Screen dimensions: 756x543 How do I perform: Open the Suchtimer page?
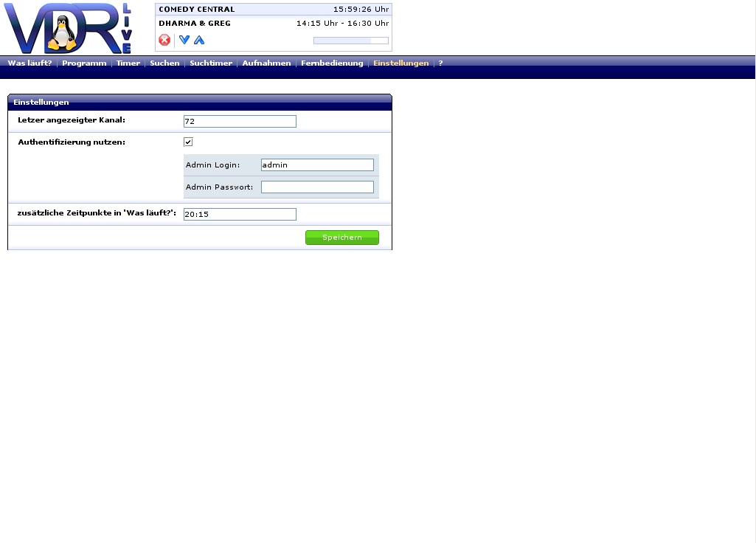click(211, 63)
